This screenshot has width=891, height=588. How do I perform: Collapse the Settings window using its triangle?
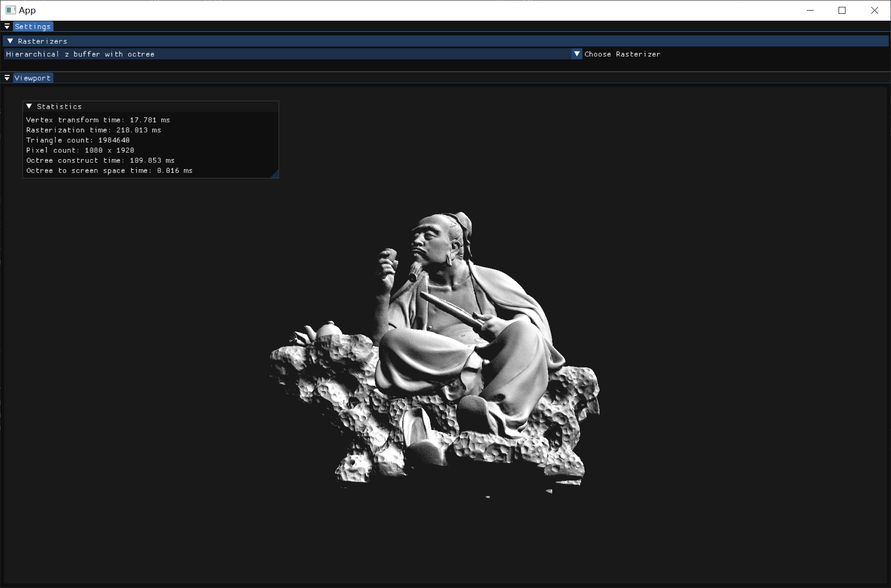point(7,27)
